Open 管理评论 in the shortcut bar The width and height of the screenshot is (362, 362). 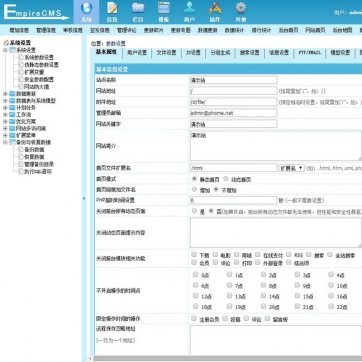point(127,30)
